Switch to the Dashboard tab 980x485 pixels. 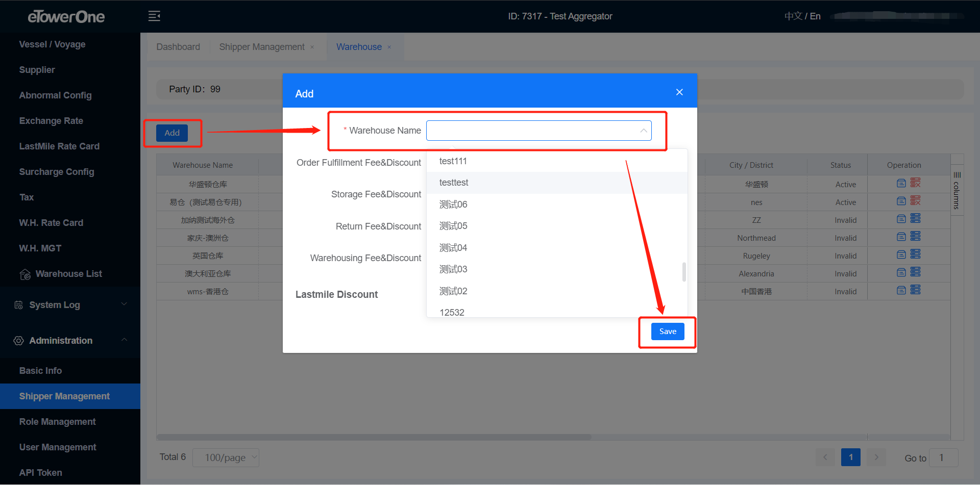pos(178,47)
